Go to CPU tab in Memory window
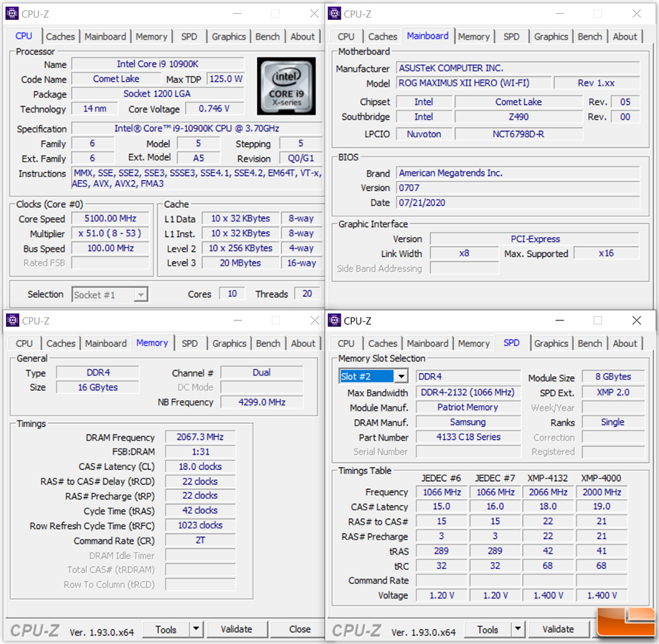This screenshot has height=644, width=659. coord(24,343)
